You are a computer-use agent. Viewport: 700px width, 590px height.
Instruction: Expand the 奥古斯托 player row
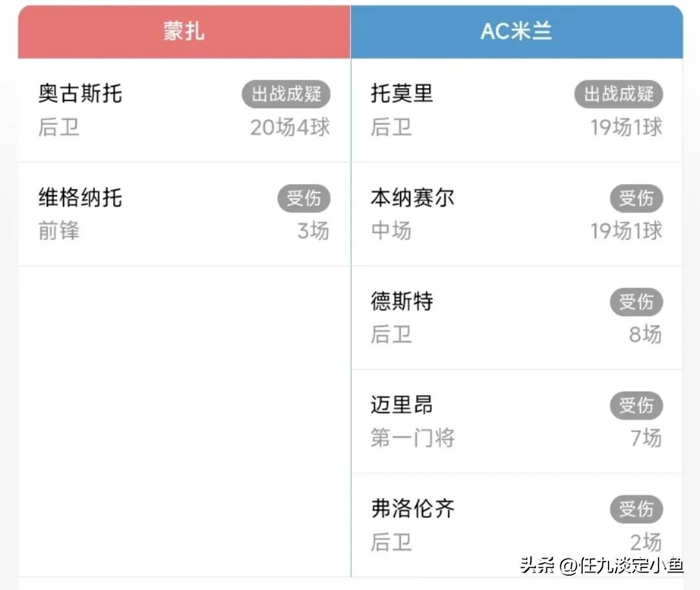click(183, 110)
